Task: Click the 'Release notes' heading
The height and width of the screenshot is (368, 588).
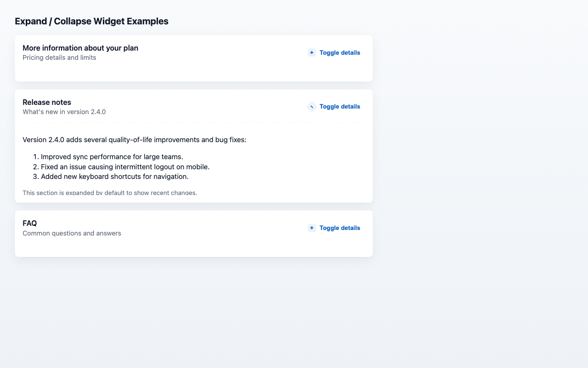Action: [47, 102]
